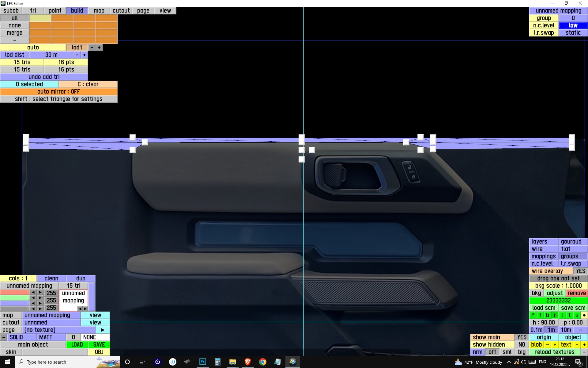Switch to the cutout tab
Viewport: 588px width, 368px height.
coord(121,11)
